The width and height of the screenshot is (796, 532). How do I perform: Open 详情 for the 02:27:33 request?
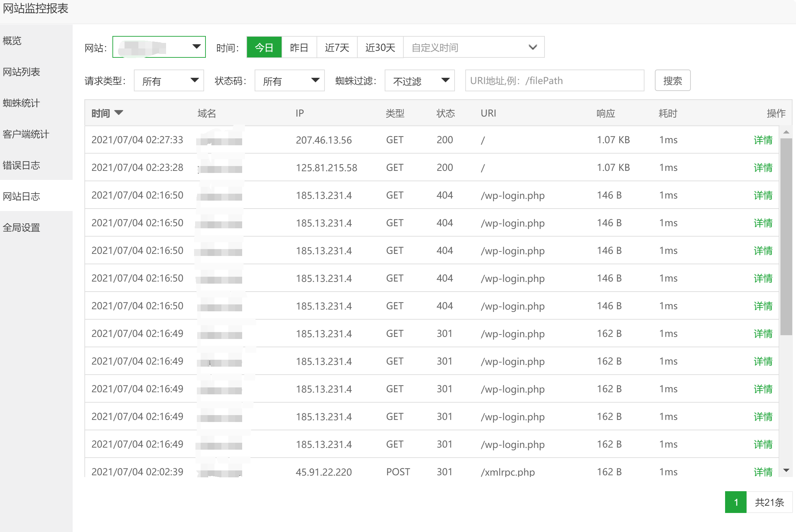point(763,140)
